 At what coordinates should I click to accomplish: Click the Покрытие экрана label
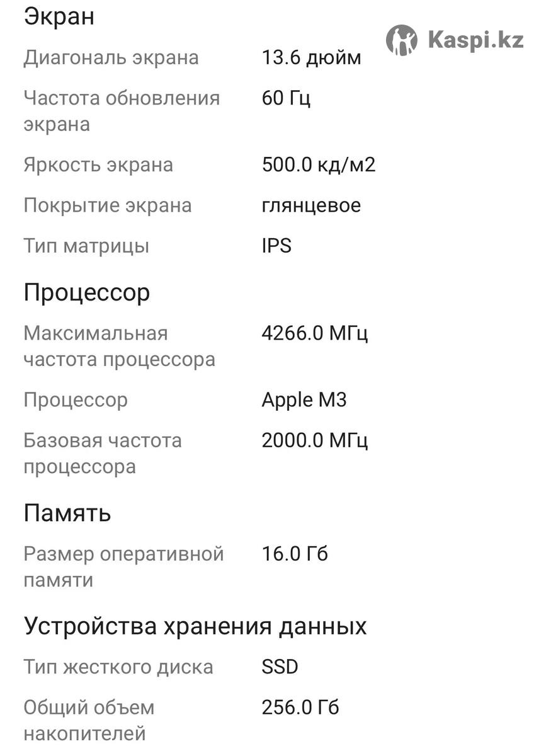[x=108, y=205]
